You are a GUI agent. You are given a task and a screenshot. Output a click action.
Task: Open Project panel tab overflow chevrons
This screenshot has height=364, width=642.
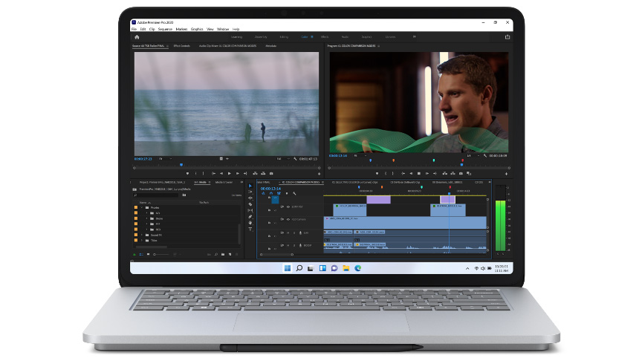pyautogui.click(x=241, y=182)
